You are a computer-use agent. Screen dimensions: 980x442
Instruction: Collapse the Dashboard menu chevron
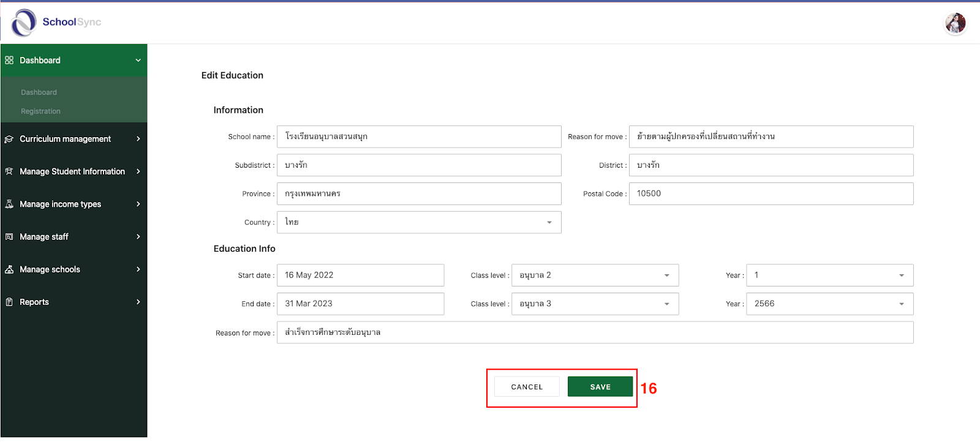coord(138,60)
